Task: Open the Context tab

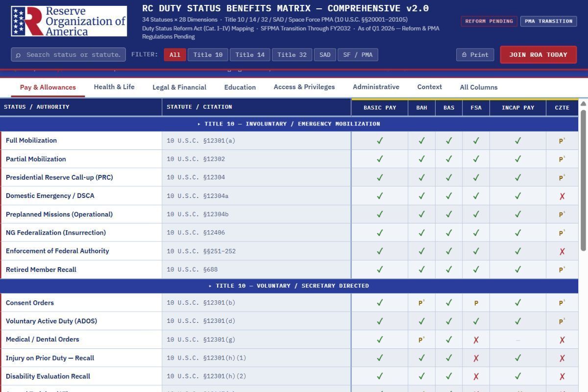Action: 430,87
